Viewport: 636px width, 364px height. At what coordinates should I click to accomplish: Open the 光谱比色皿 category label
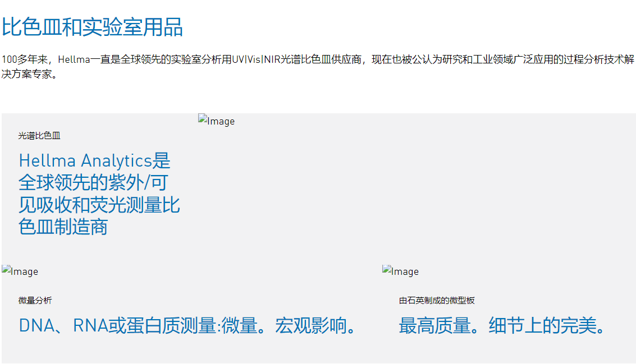39,136
